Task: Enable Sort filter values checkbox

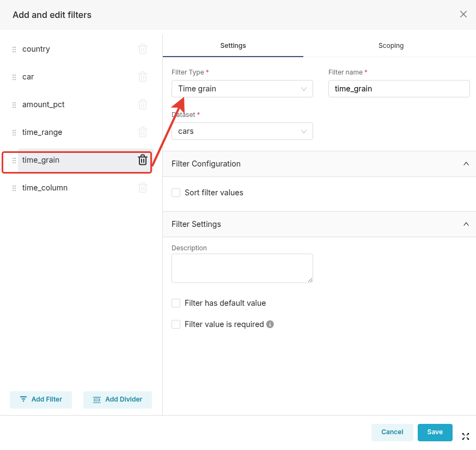Action: tap(176, 193)
